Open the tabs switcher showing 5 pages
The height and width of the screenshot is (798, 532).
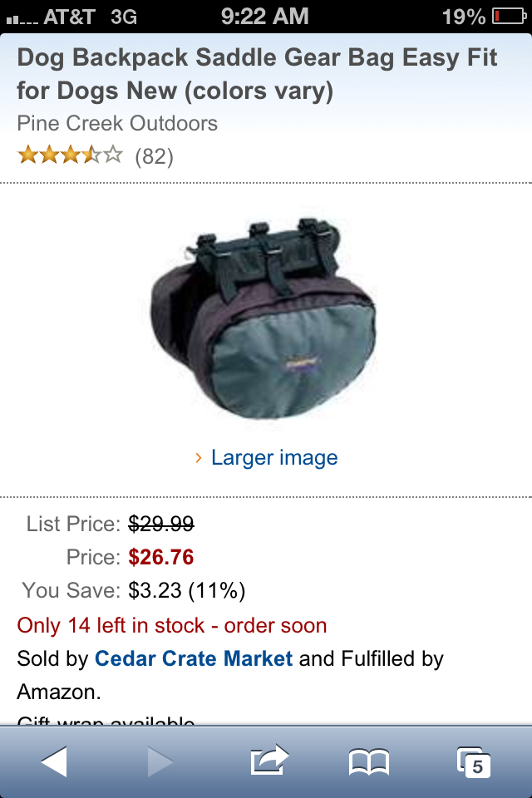coord(474,762)
